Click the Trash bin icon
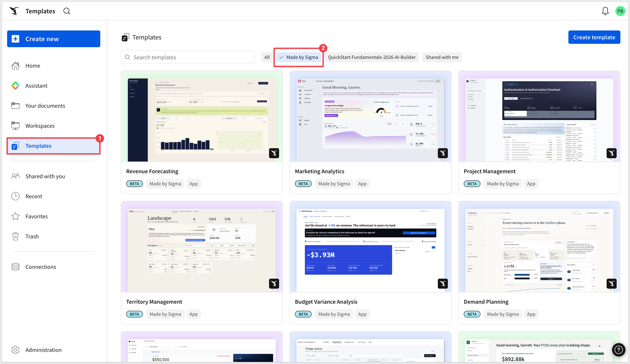Screen dimensions: 630x364 click(x=15, y=236)
